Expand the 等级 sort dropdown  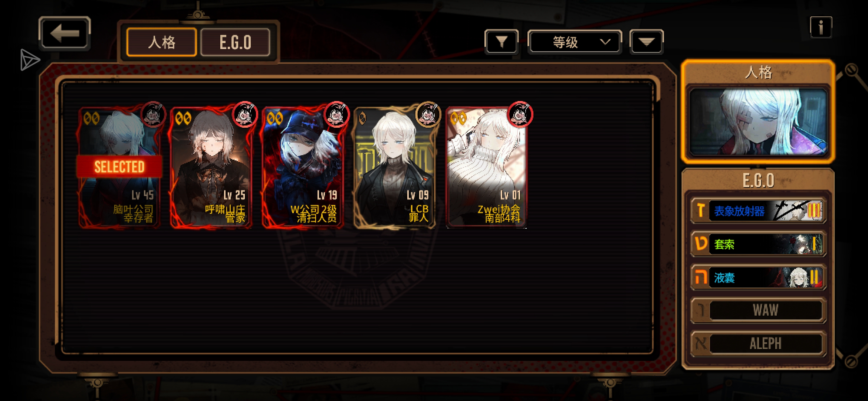574,42
